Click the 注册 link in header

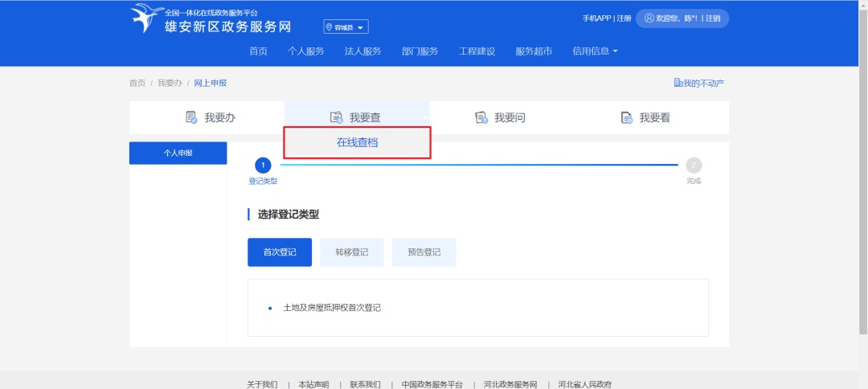pos(624,18)
